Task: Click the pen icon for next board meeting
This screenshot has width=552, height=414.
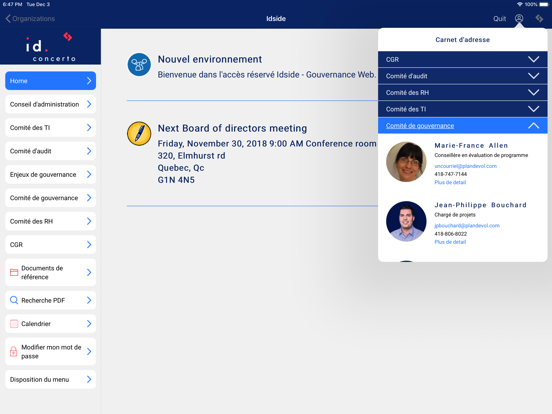Action: 139,133
